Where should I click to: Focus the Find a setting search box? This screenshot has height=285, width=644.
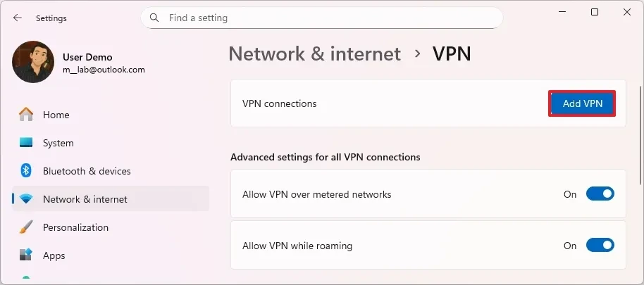pyautogui.click(x=331, y=18)
